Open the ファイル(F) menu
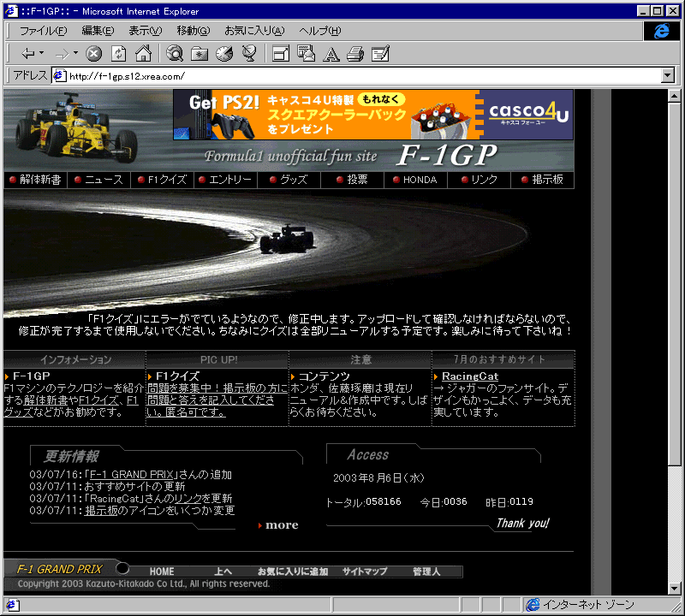The width and height of the screenshot is (685, 616). click(x=44, y=31)
